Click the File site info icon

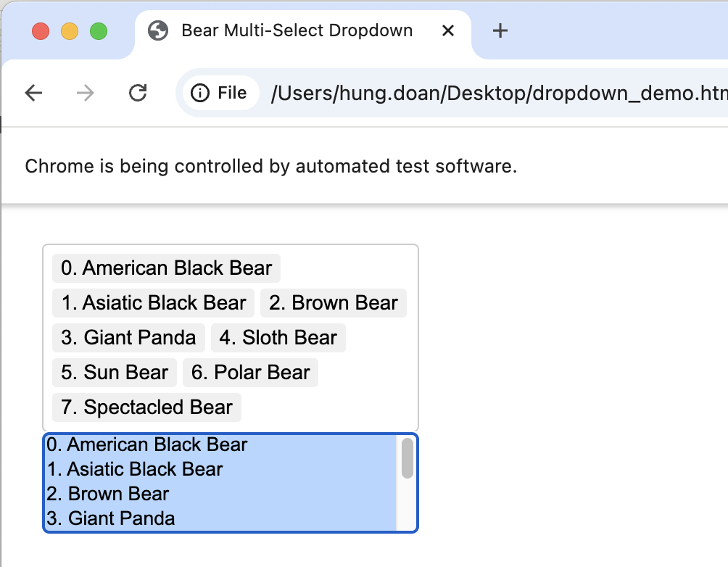click(200, 93)
